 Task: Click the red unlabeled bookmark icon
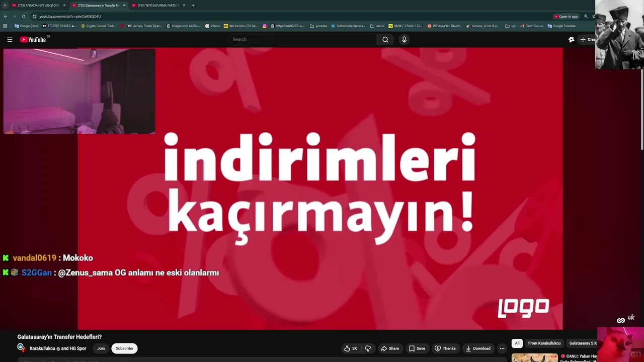tap(122, 26)
